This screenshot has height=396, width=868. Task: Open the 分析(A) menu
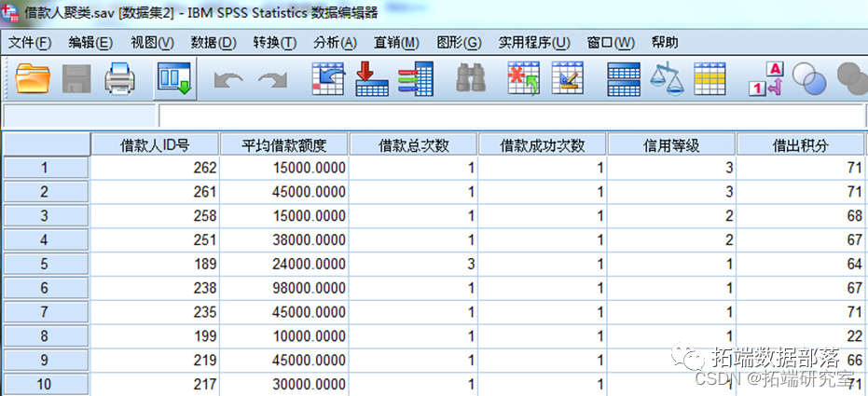tap(335, 43)
